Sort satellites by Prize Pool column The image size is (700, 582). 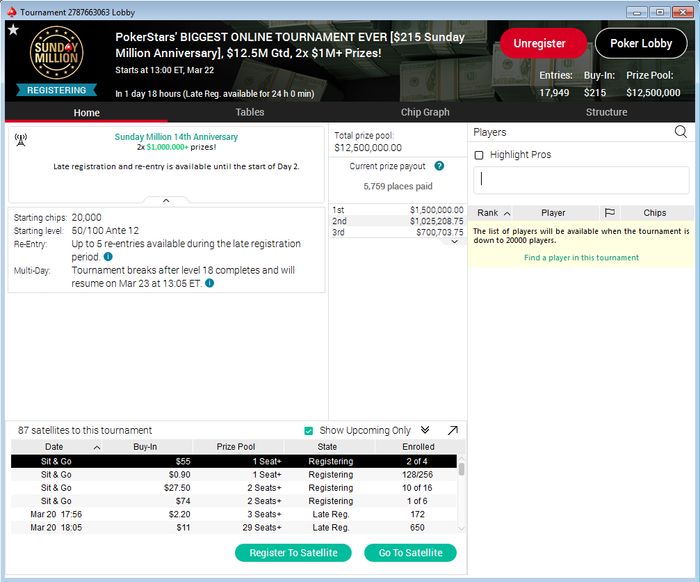click(236, 447)
